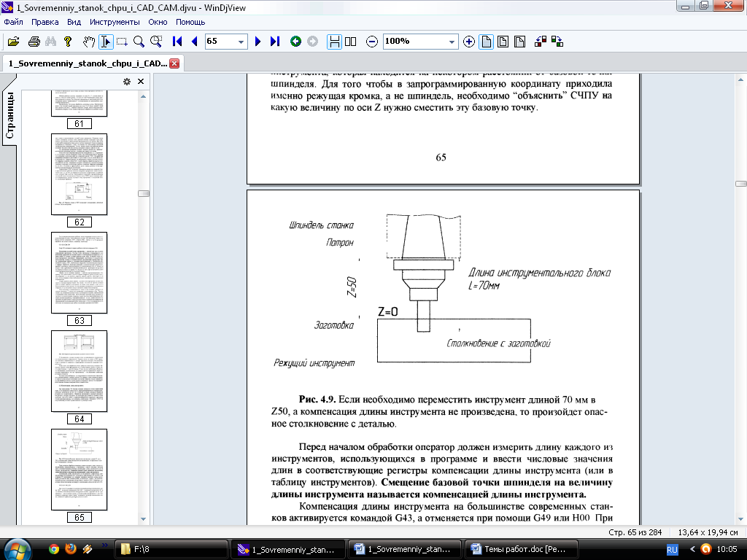Image resolution: width=747 pixels, height=560 pixels.
Task: Click the grey Forward navigation icon
Action: tap(312, 42)
